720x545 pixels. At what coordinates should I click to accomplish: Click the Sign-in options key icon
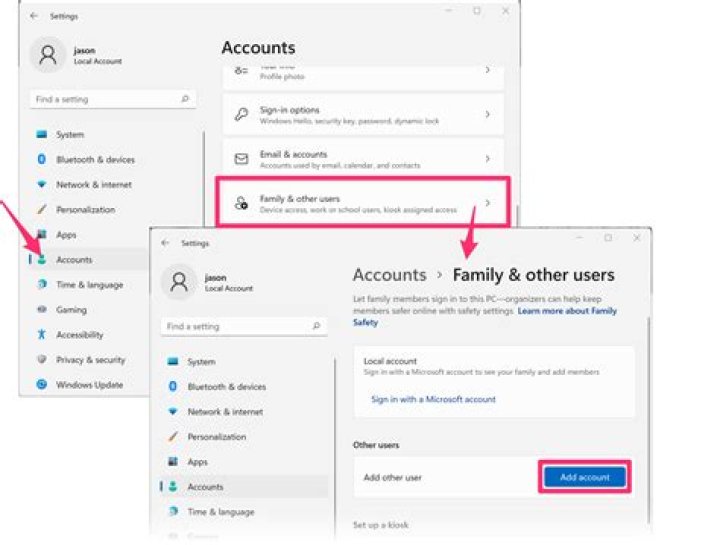tap(241, 114)
